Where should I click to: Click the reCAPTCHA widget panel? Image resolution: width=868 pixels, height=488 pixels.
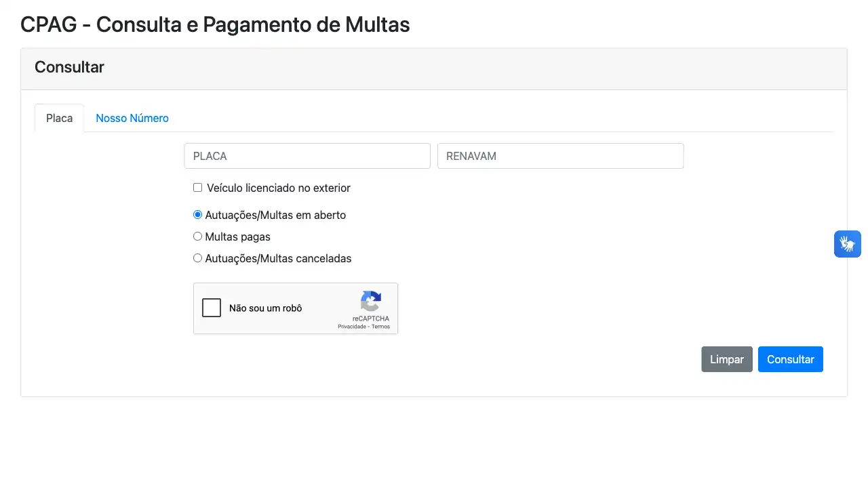(x=296, y=308)
